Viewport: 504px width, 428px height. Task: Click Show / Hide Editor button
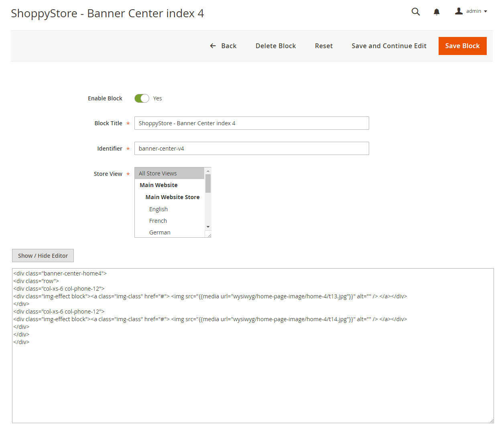(43, 256)
